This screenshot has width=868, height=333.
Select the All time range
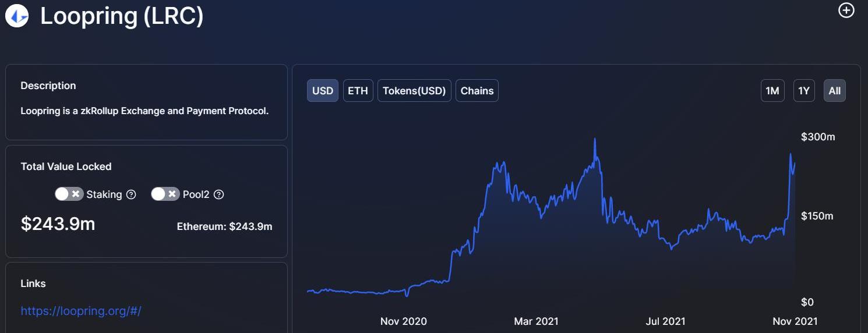pyautogui.click(x=835, y=91)
